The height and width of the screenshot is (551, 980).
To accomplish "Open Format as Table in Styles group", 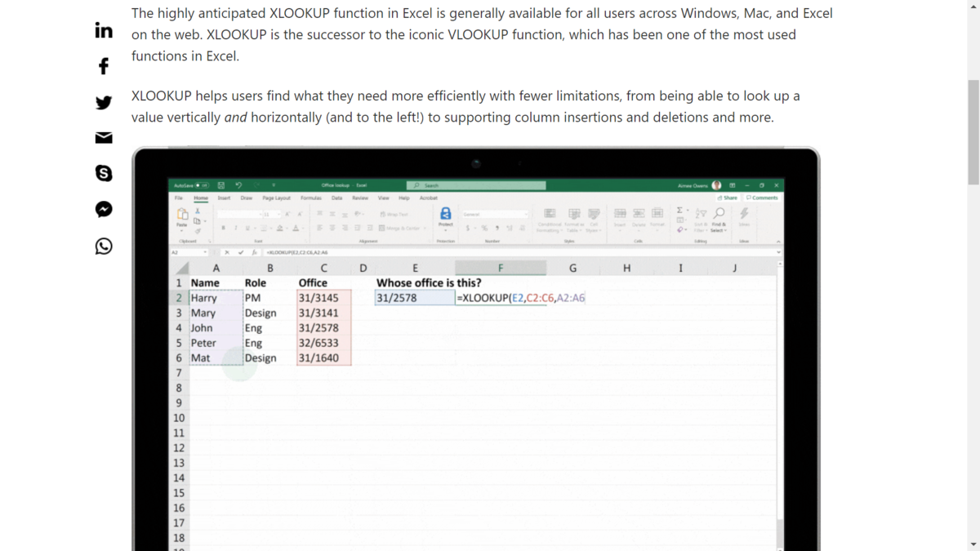I will coord(575,219).
